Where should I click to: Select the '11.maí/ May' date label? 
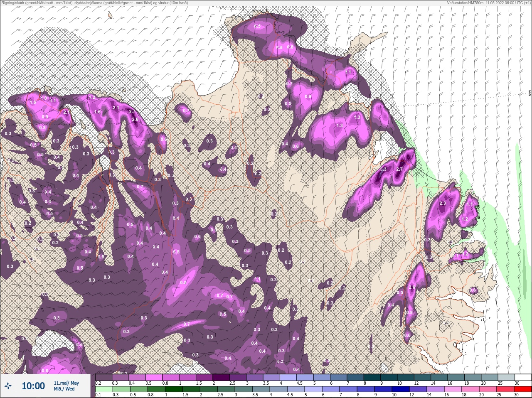[66, 383]
